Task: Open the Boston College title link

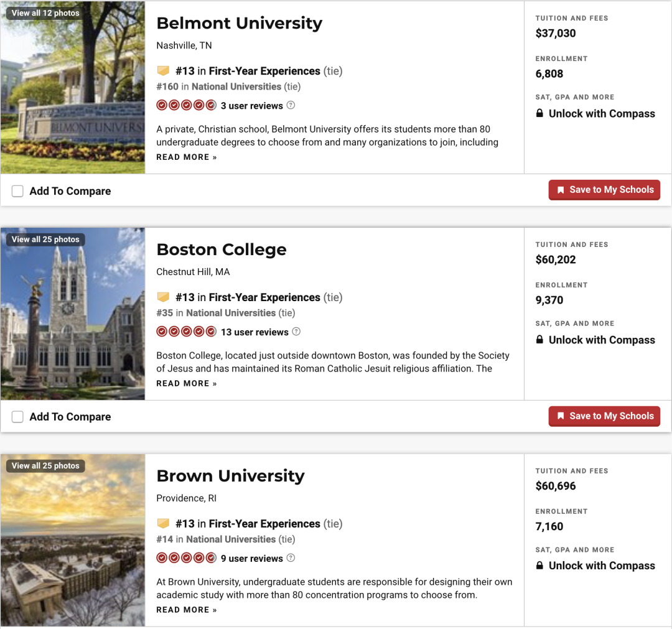Action: coord(222,249)
